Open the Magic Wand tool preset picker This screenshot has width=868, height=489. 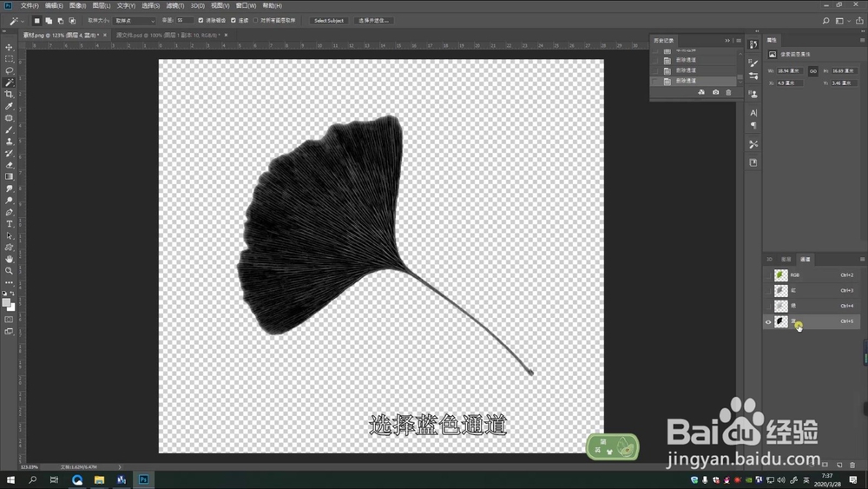[x=16, y=21]
